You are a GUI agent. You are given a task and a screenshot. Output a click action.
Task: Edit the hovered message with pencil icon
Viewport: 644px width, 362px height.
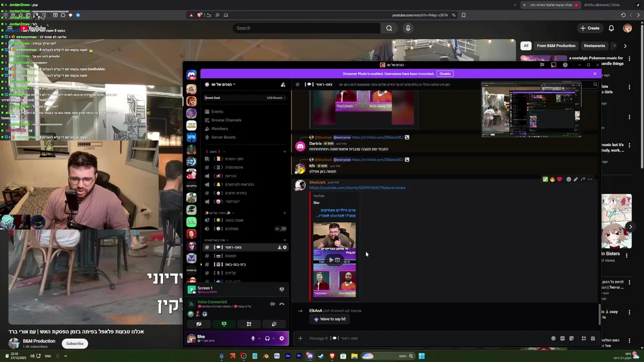(x=576, y=179)
